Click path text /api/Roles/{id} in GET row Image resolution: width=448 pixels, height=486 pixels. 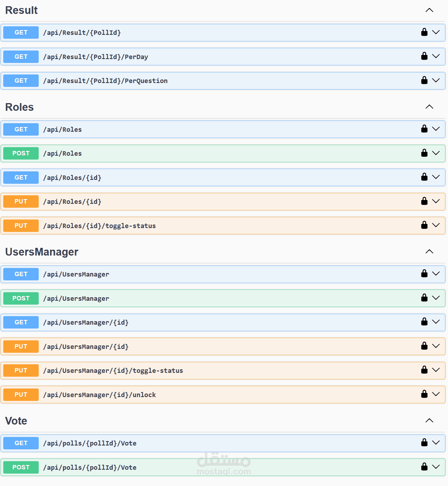[x=72, y=178]
